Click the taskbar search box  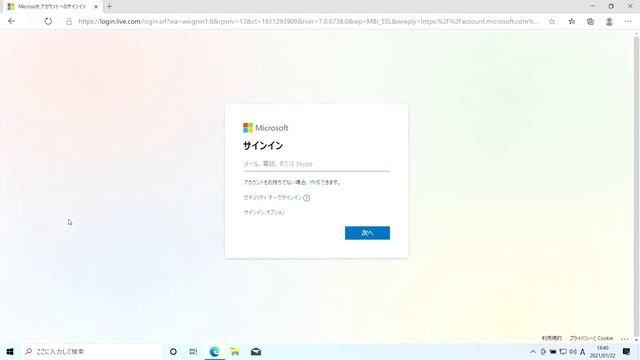(92, 351)
